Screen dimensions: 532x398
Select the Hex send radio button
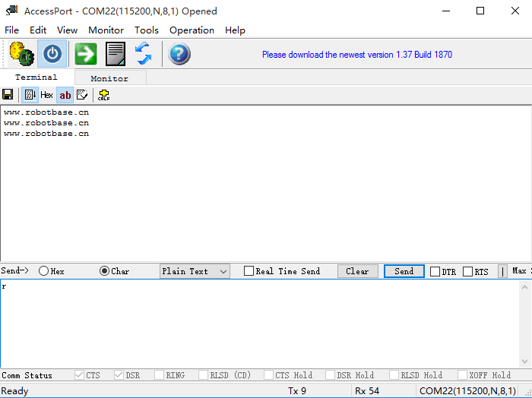click(x=44, y=271)
